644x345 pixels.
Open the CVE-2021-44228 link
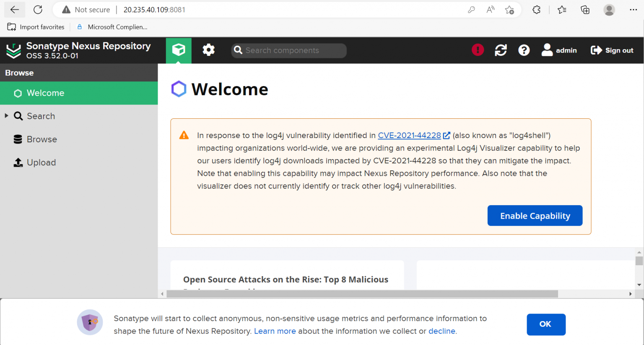pos(409,136)
